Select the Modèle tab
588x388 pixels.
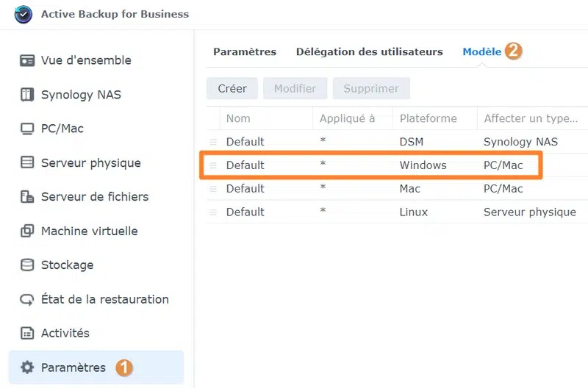pyautogui.click(x=481, y=52)
